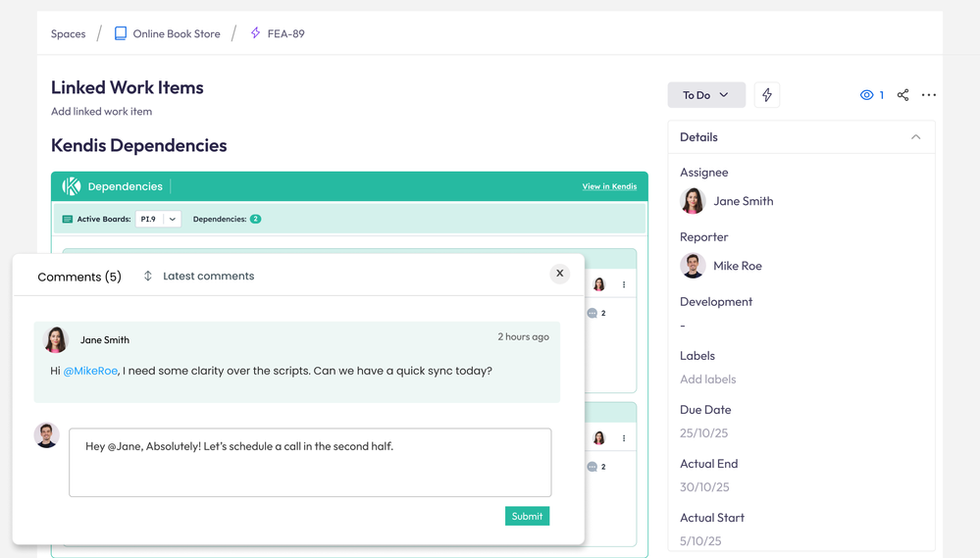Toggle the watchers eye icon
This screenshot has width=980, height=558.
coord(866,95)
